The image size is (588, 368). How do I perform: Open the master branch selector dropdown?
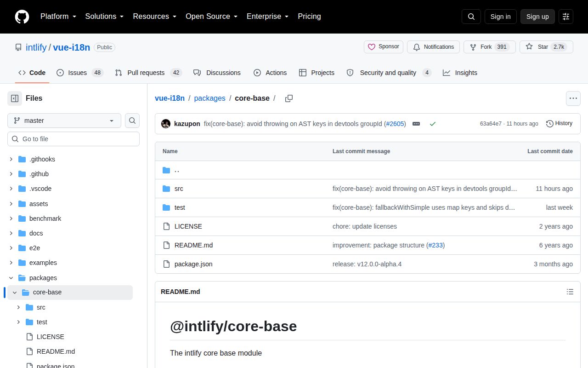click(64, 121)
